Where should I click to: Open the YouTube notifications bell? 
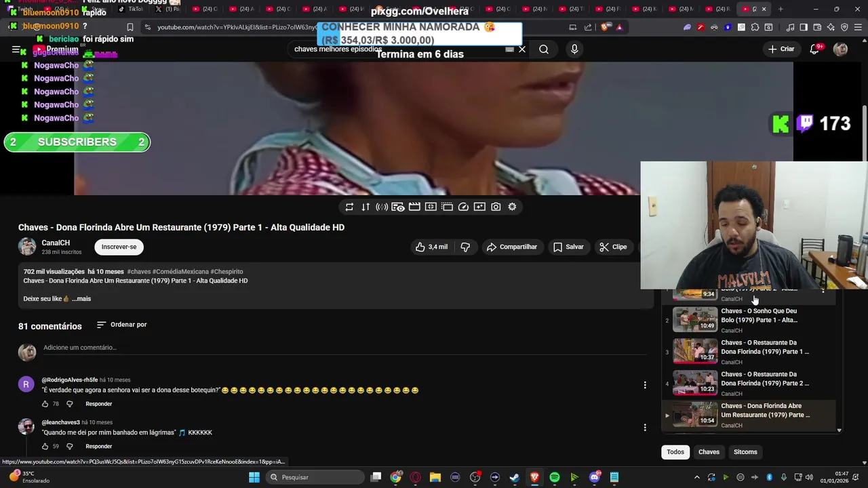coord(815,49)
